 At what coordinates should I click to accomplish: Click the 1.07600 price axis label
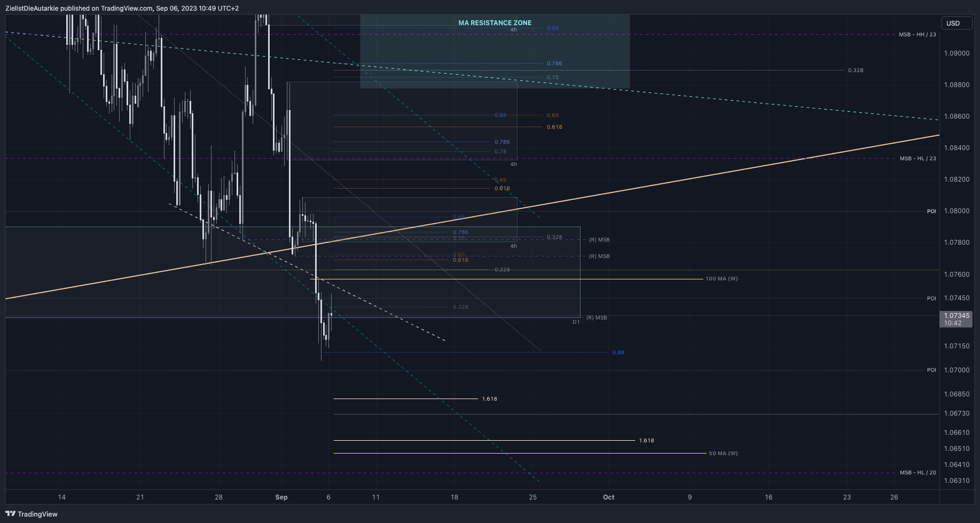click(x=957, y=275)
